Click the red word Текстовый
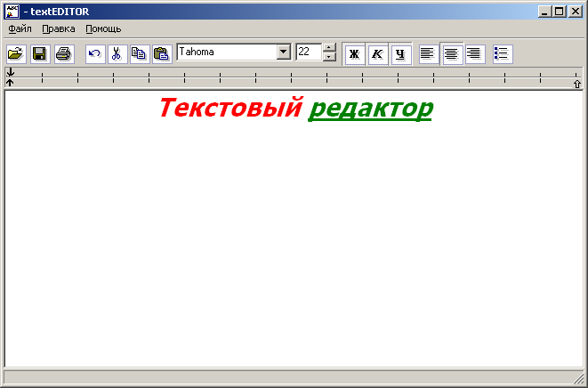This screenshot has width=588, height=388. click(230, 108)
